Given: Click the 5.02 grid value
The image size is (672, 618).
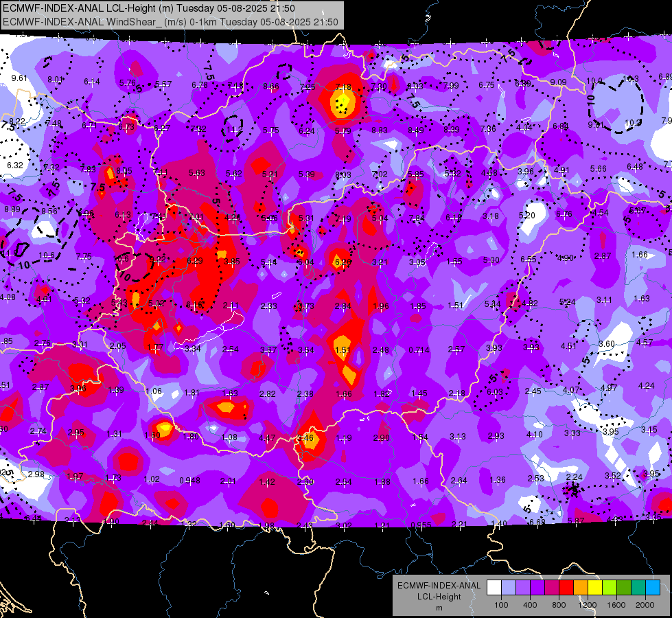Looking at the screenshot, I should [156, 304].
